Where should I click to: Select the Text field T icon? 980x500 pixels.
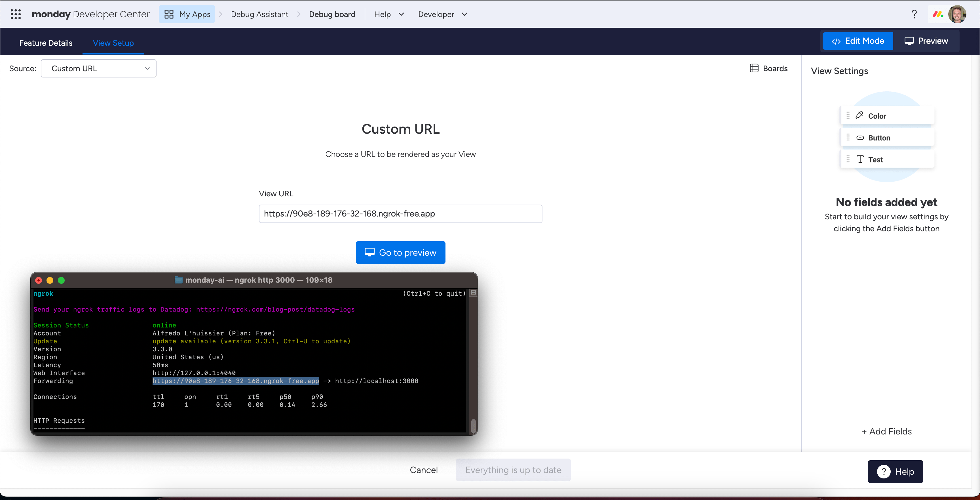860,159
